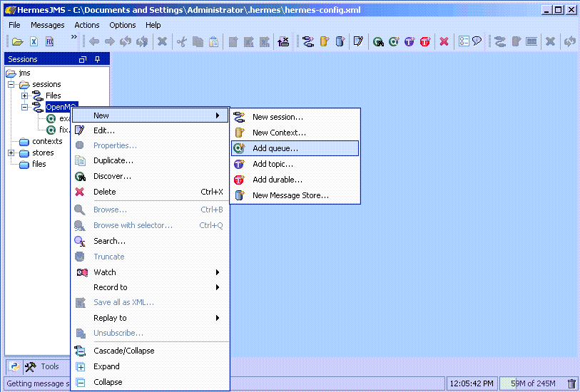The height and width of the screenshot is (392, 580).
Task: Expand the stores tree node
Action: point(11,153)
